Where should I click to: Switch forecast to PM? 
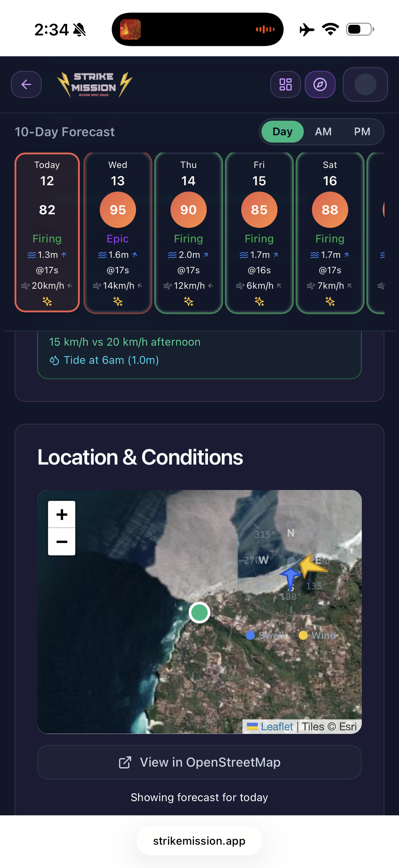point(362,131)
